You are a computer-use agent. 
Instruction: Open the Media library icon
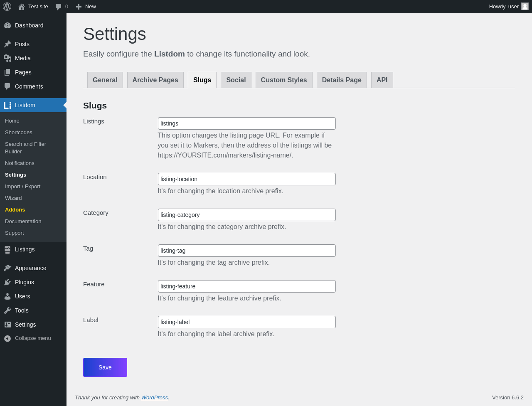tap(7, 58)
